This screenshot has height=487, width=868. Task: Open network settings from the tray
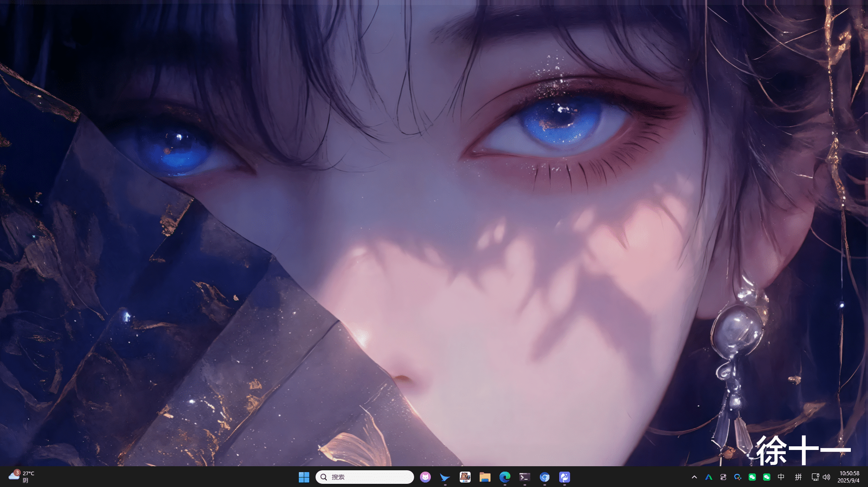(815, 477)
